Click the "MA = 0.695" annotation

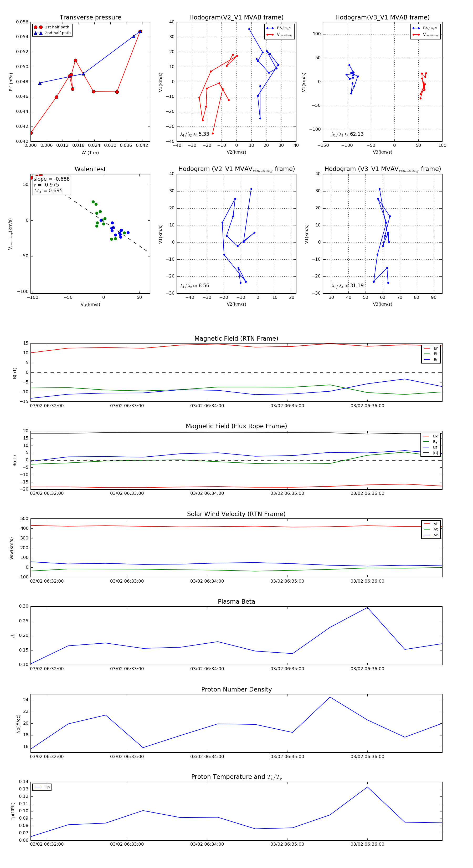click(x=48, y=191)
